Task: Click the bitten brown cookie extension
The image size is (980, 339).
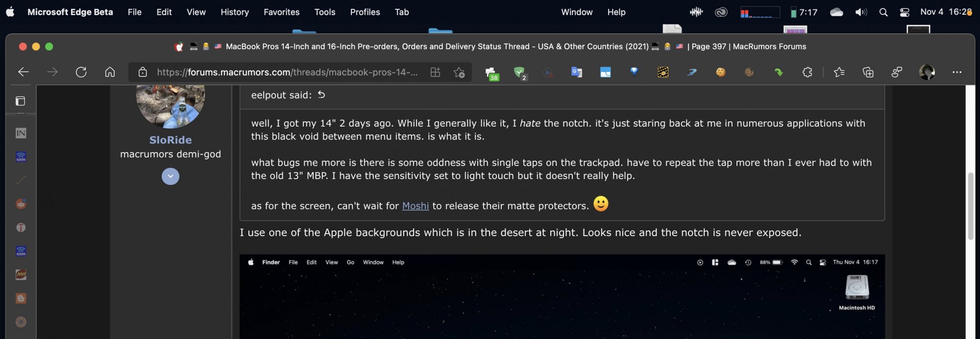Action: coord(749,72)
